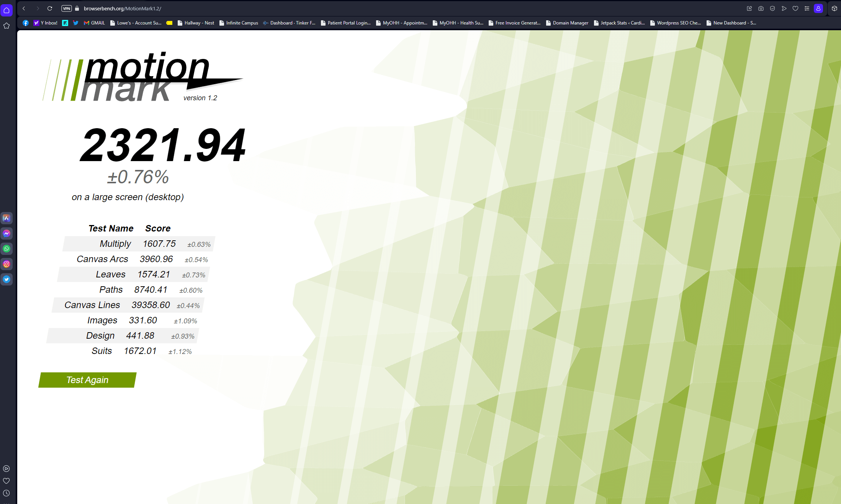Open the Hallway - Nest bookmark
Image resolution: width=841 pixels, height=504 pixels.
click(x=196, y=23)
